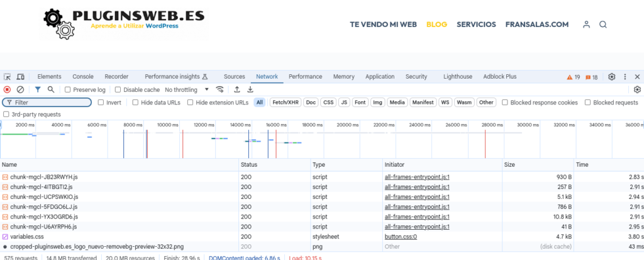Viewport: 644px width, 260px height.
Task: Filter requests by Manifest
Action: pos(423,103)
